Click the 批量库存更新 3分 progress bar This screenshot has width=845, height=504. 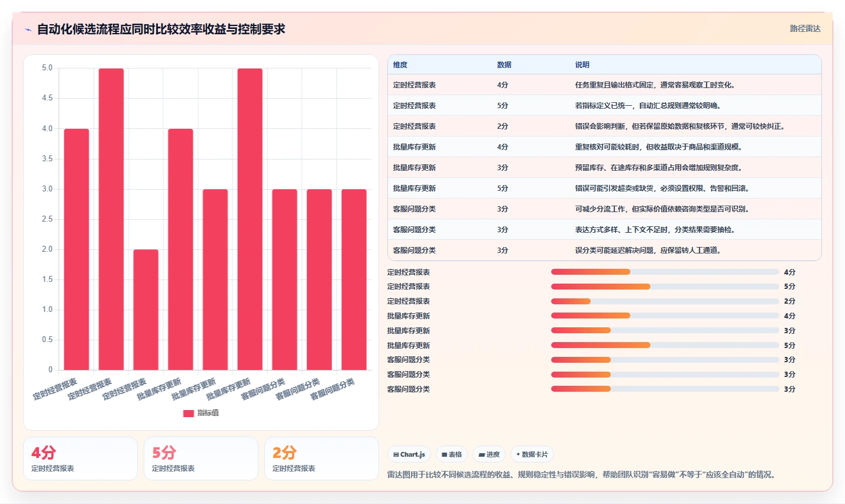point(665,330)
